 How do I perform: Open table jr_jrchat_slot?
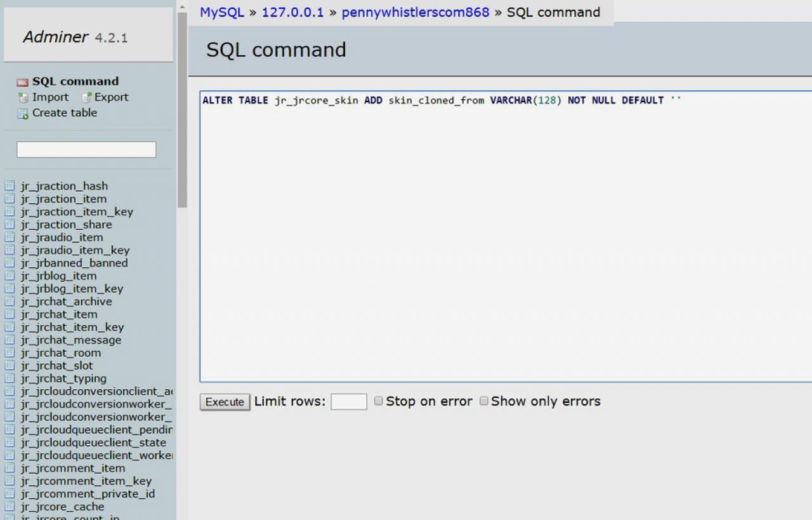pyautogui.click(x=56, y=366)
